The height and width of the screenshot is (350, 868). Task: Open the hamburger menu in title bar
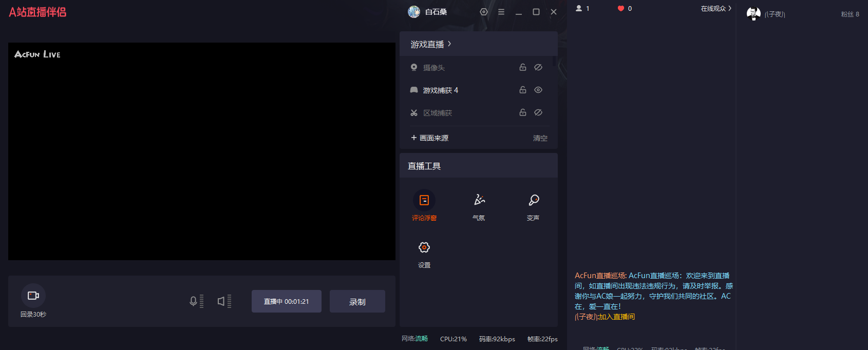pyautogui.click(x=501, y=12)
